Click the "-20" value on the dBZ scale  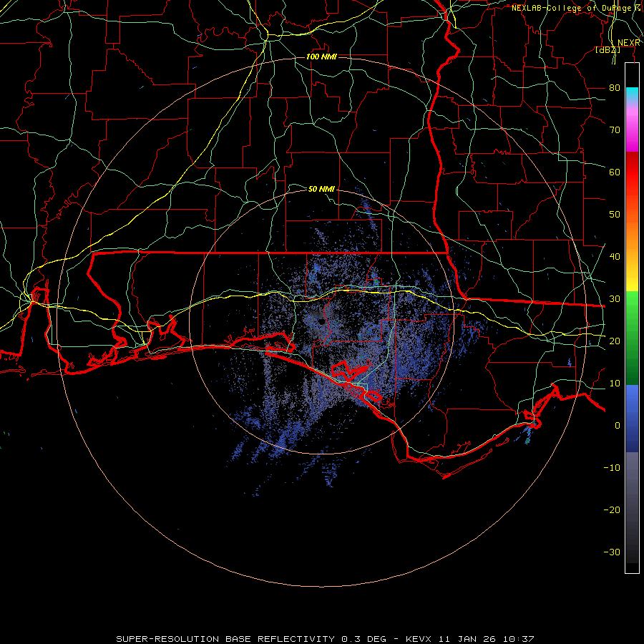click(612, 509)
